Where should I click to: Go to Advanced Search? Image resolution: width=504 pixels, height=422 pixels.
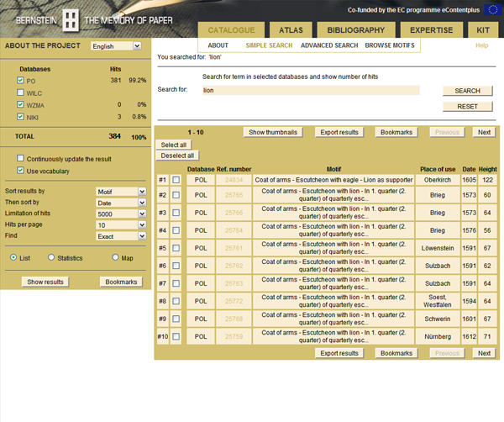click(329, 45)
